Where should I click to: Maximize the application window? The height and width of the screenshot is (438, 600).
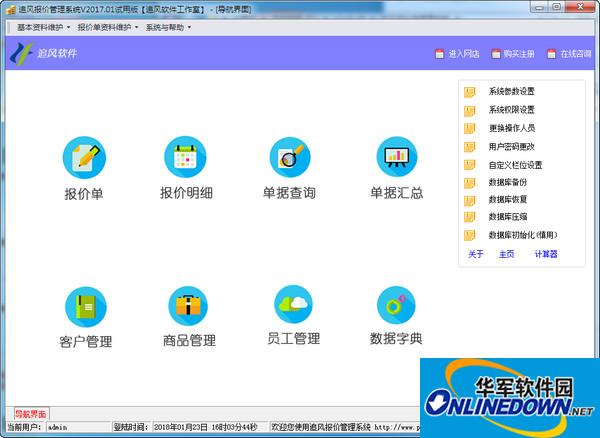(557, 7)
